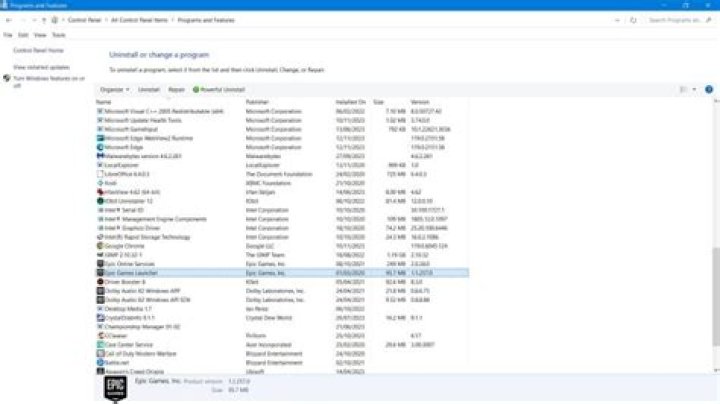Screen dimensions: 720x404
Task: Click All Control Panel Items breadcrumb
Action: 139,20
